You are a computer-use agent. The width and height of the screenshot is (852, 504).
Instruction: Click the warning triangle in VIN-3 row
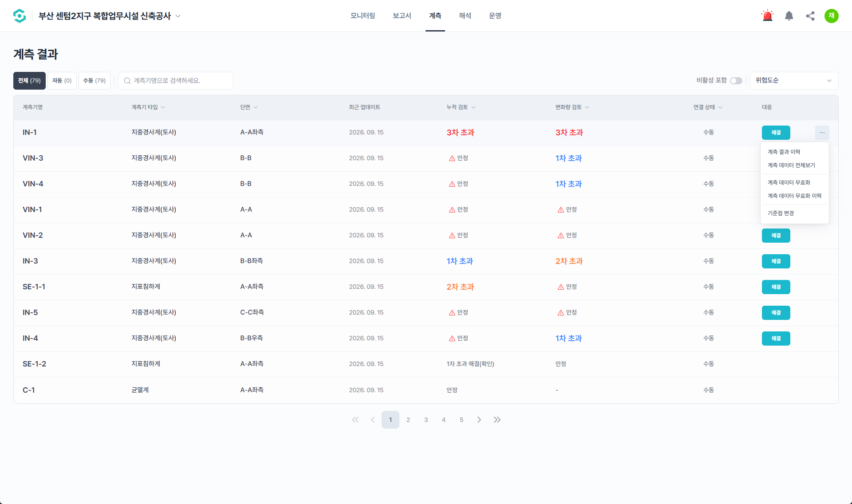(x=452, y=158)
